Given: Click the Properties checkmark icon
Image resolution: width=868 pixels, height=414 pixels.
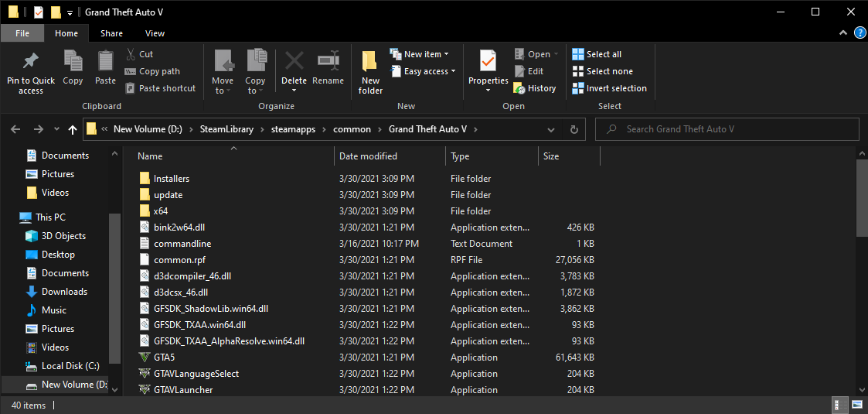Looking at the screenshot, I should pyautogui.click(x=488, y=60).
